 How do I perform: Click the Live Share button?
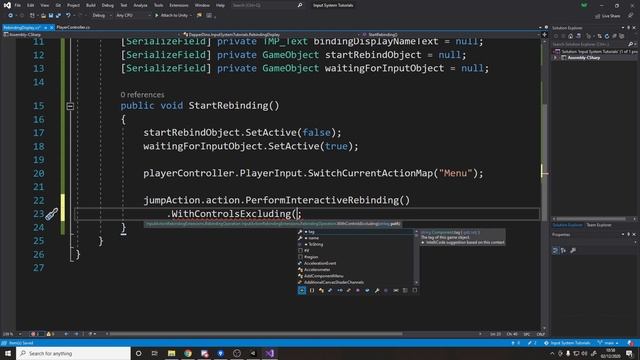[608, 16]
